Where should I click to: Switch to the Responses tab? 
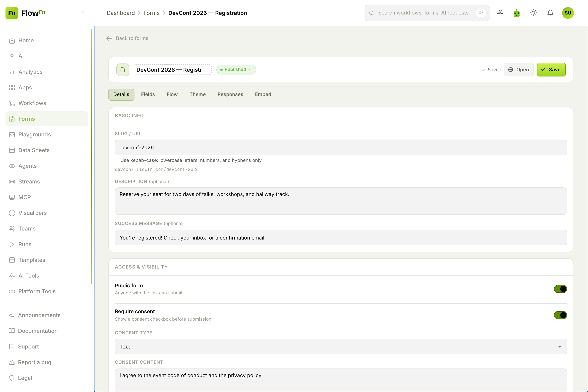[230, 94]
